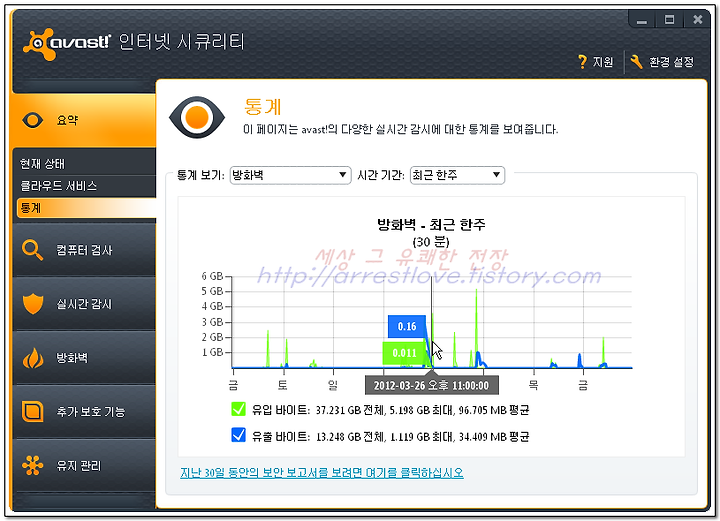
Task: Select the 통계 submenu item
Action: pos(86,208)
